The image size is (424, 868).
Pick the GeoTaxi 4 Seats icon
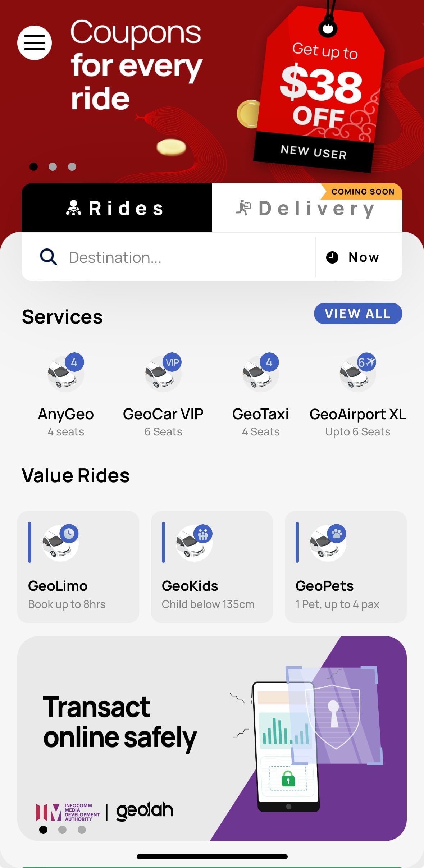click(x=261, y=373)
